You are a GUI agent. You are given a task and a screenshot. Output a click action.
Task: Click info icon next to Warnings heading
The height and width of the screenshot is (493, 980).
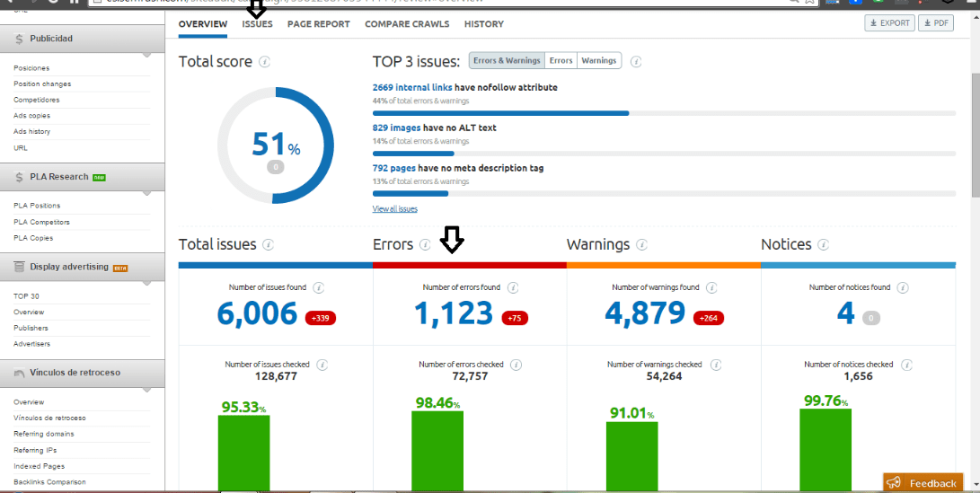pos(641,245)
